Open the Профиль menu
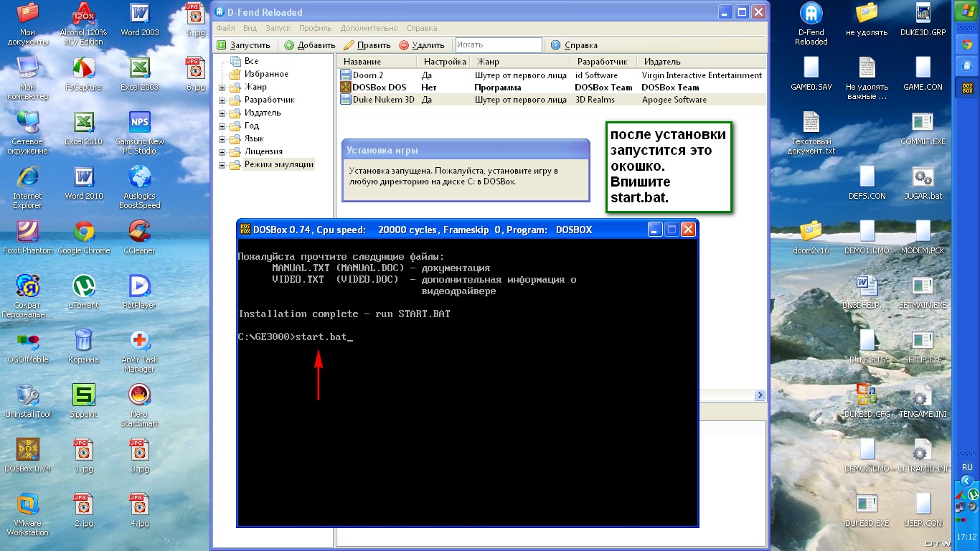The height and width of the screenshot is (551, 980). pyautogui.click(x=316, y=28)
